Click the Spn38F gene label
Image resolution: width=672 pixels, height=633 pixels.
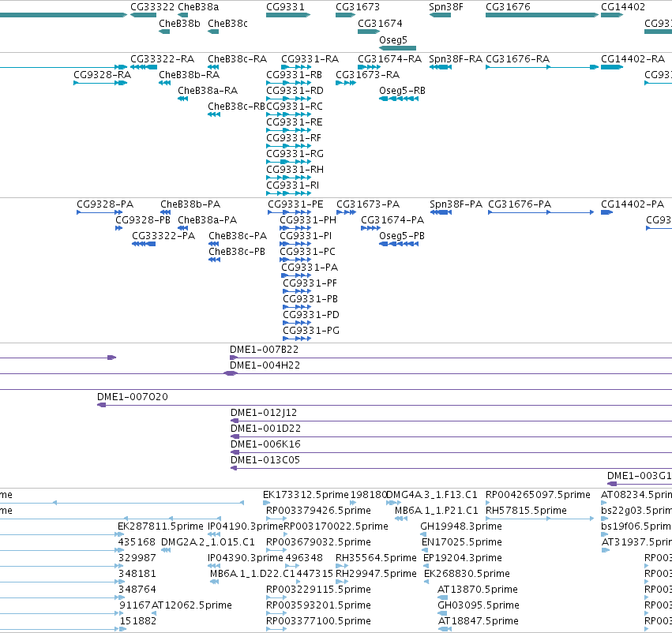click(445, 7)
